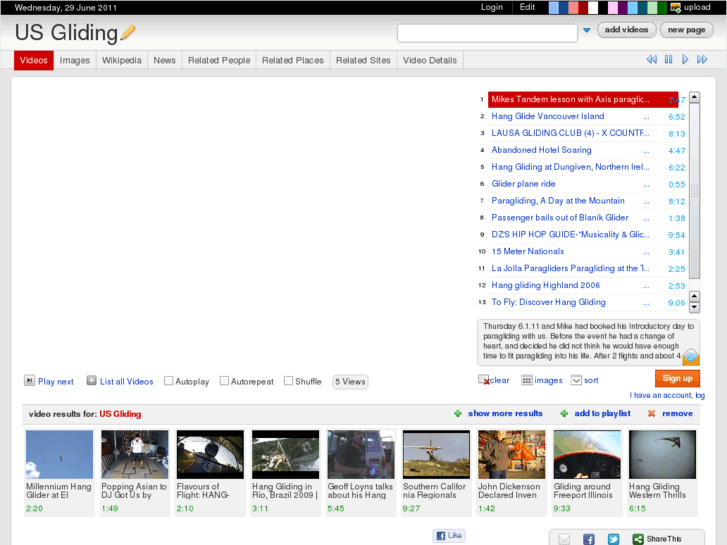Click the 'I have an account, log' link
The image size is (727, 545).
[x=667, y=395]
